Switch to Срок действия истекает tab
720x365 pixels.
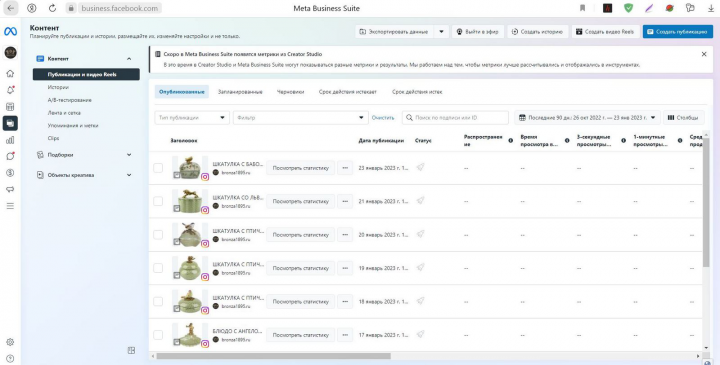[x=348, y=92]
